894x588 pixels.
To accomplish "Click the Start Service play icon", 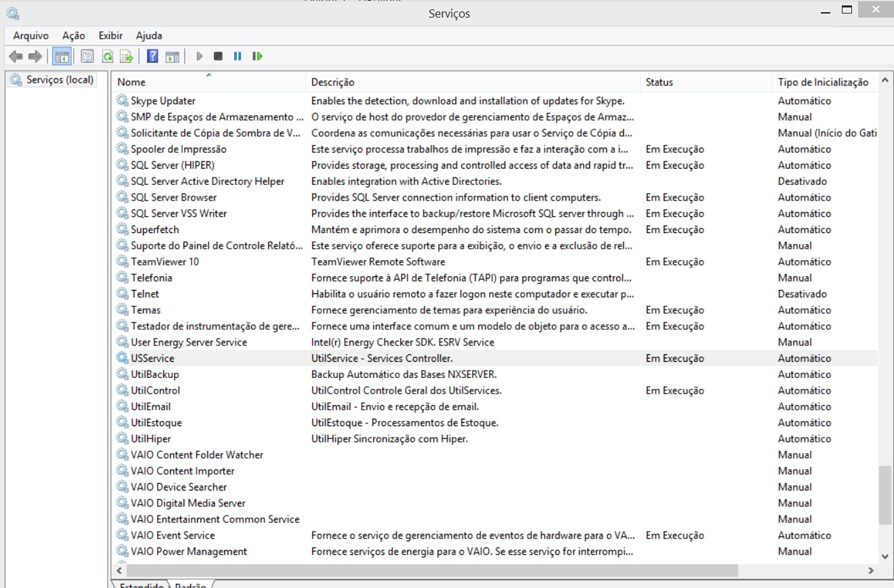I will (199, 56).
